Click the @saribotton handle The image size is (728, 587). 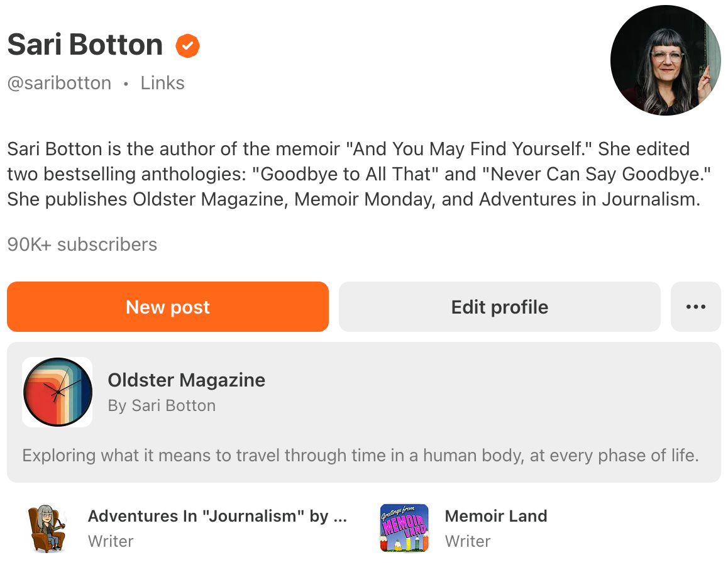(59, 83)
